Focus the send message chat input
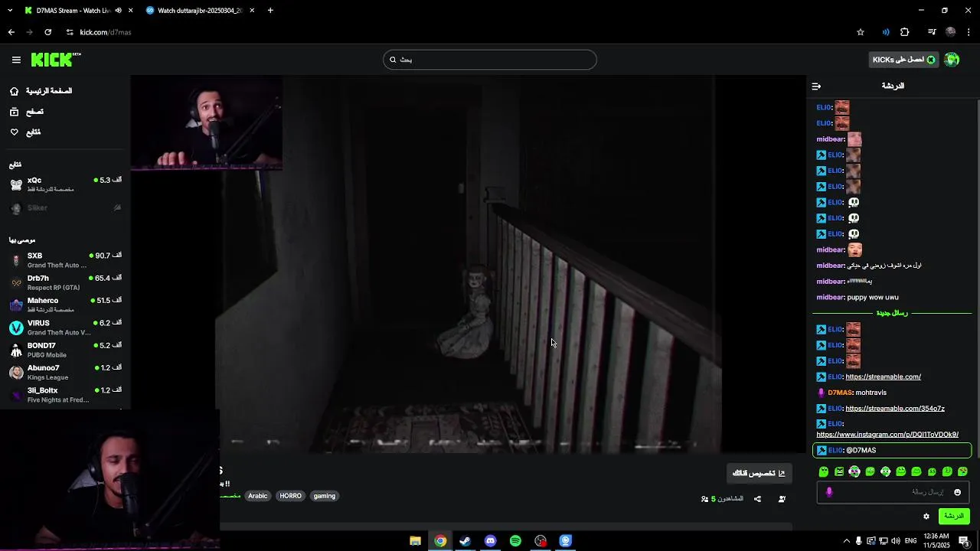Viewport: 980px width, 551px height. (893, 492)
